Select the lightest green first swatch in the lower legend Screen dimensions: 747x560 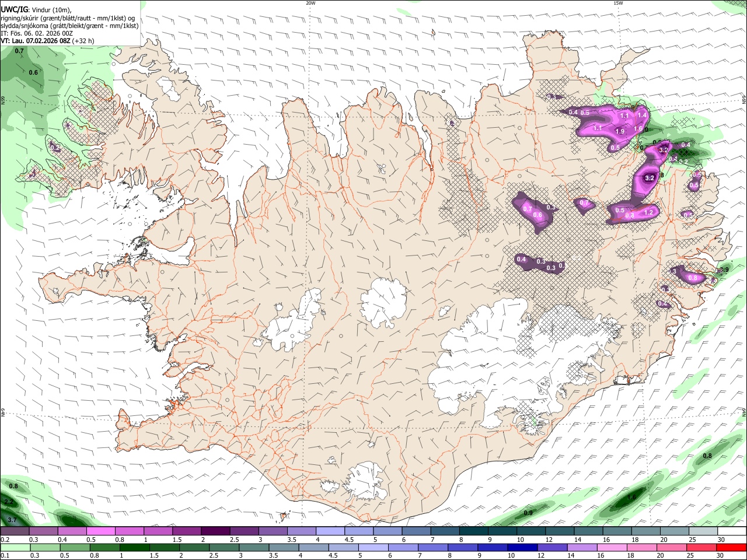pyautogui.click(x=15, y=547)
